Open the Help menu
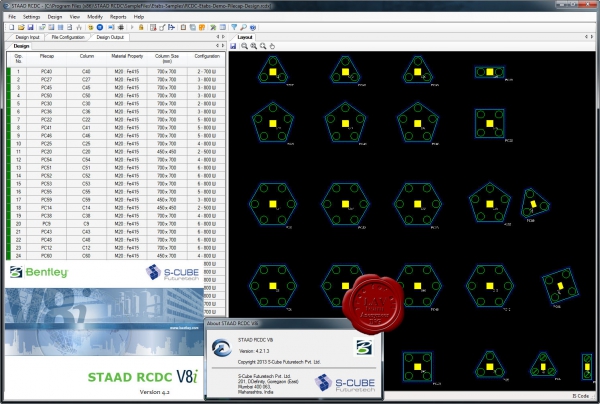Image resolution: width=600 pixels, height=404 pixels. click(139, 17)
